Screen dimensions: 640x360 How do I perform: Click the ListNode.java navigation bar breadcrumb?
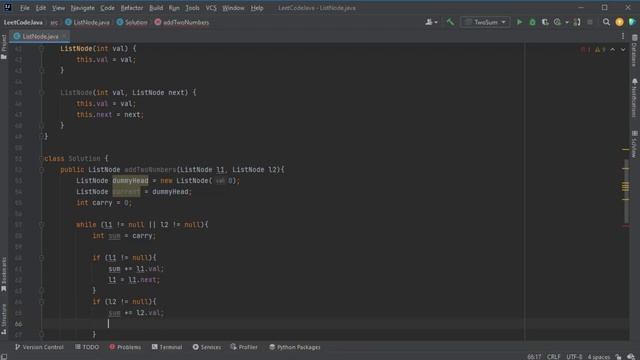coord(87,22)
